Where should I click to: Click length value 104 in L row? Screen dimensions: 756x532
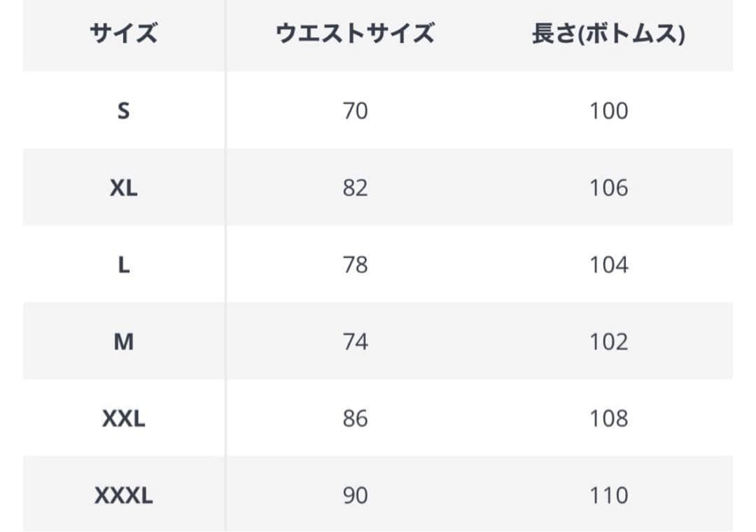[x=609, y=265]
